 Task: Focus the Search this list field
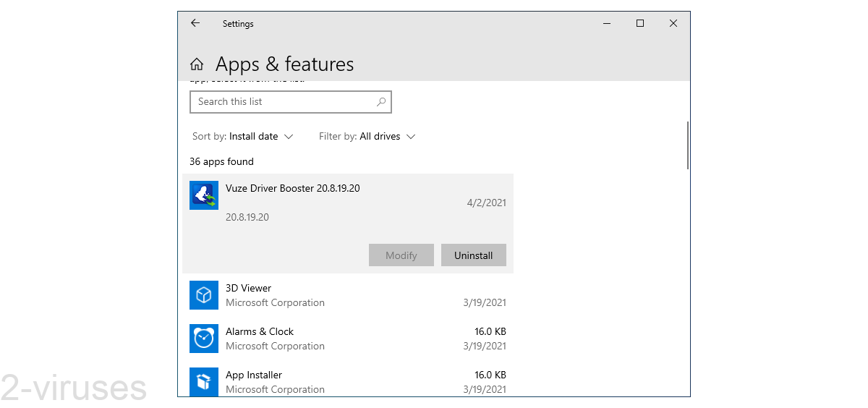[x=291, y=102]
